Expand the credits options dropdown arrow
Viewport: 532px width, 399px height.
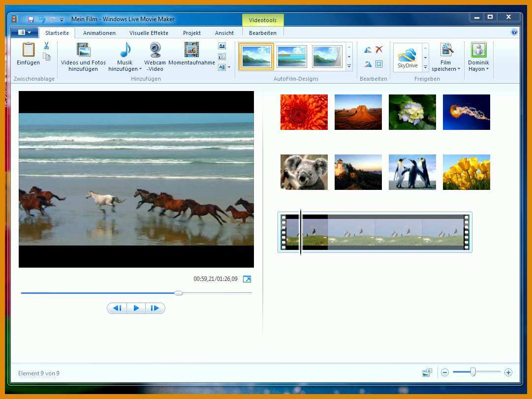(x=229, y=67)
